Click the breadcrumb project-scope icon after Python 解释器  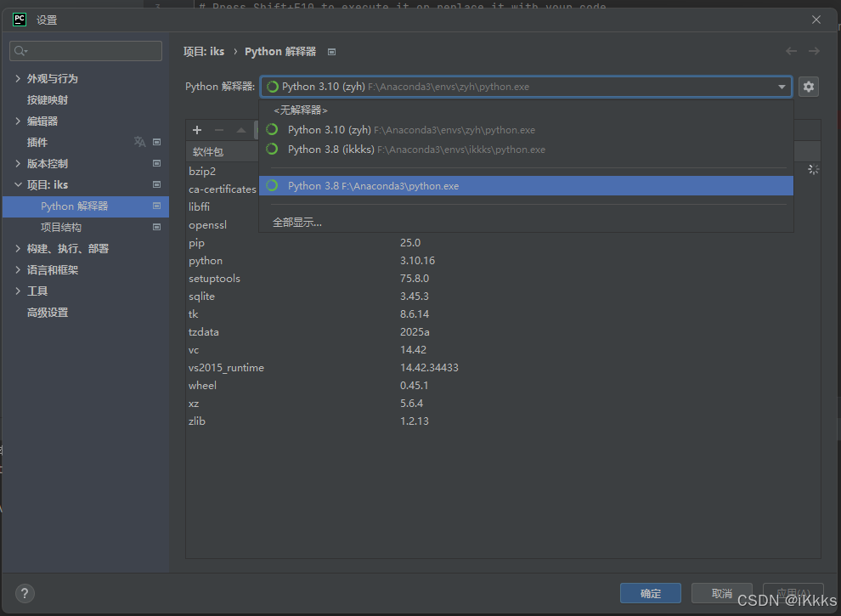[331, 52]
